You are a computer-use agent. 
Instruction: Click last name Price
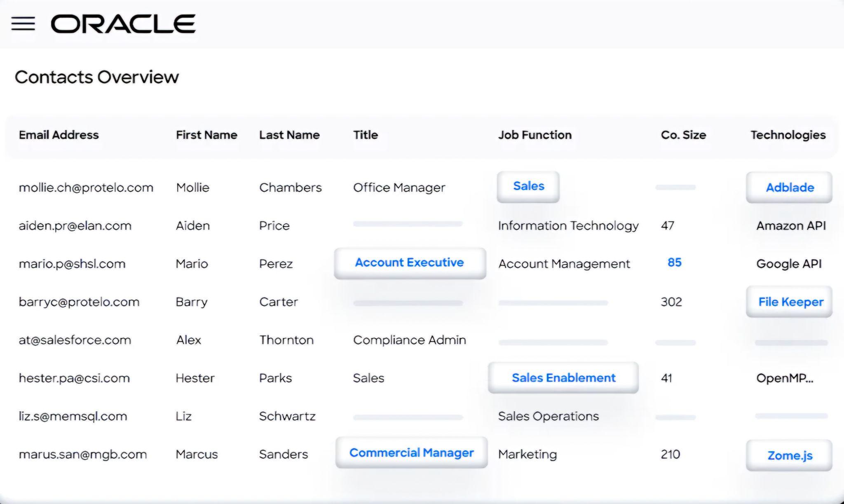(x=274, y=226)
